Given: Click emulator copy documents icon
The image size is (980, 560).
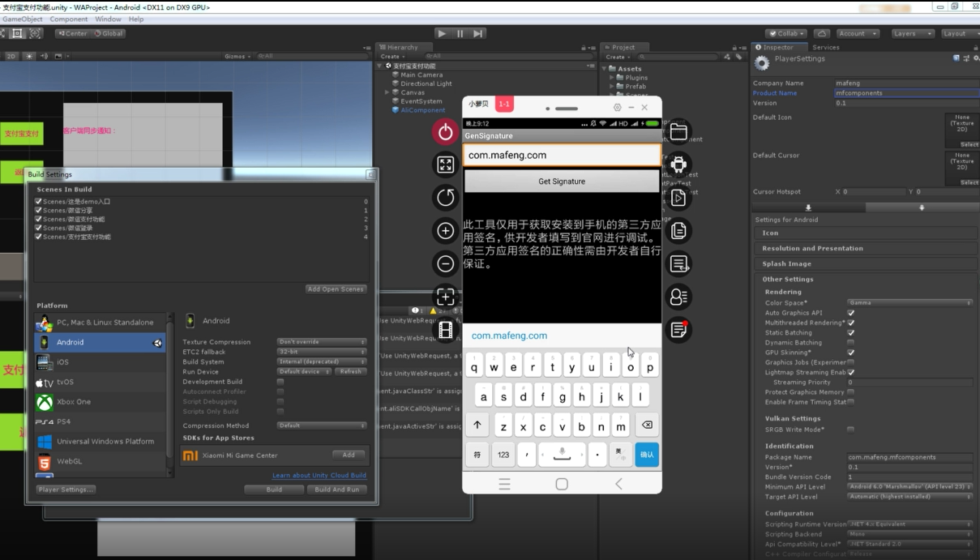Looking at the screenshot, I should (678, 231).
